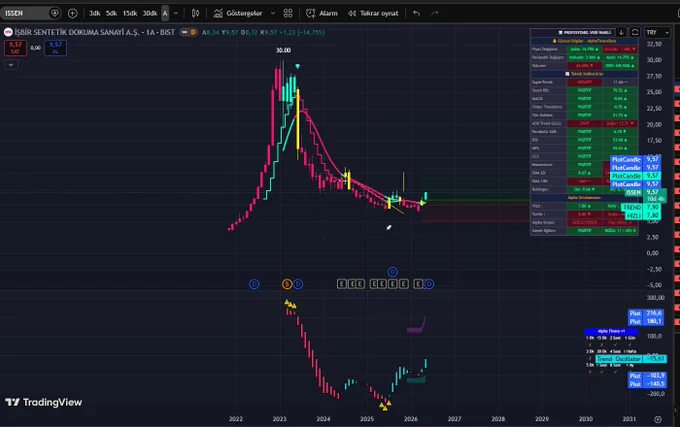This screenshot has height=427, width=680.
Task: Click the 2028 label on time axis
Action: (498, 419)
